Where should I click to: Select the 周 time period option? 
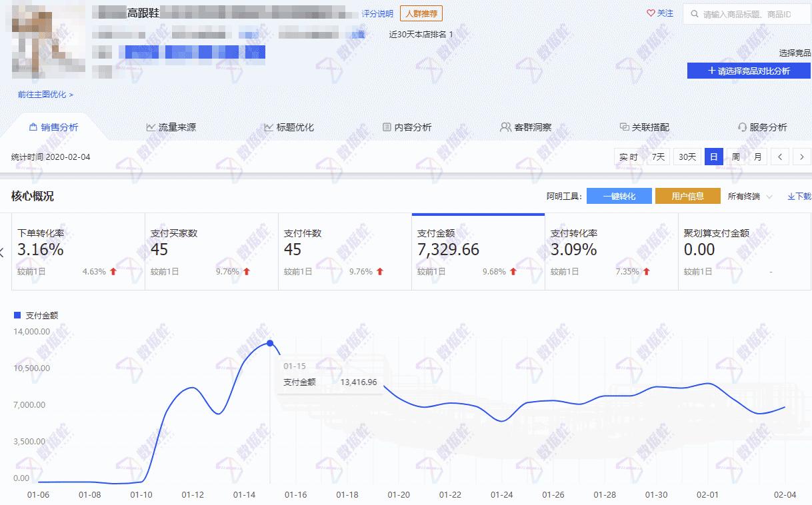pyautogui.click(x=736, y=157)
